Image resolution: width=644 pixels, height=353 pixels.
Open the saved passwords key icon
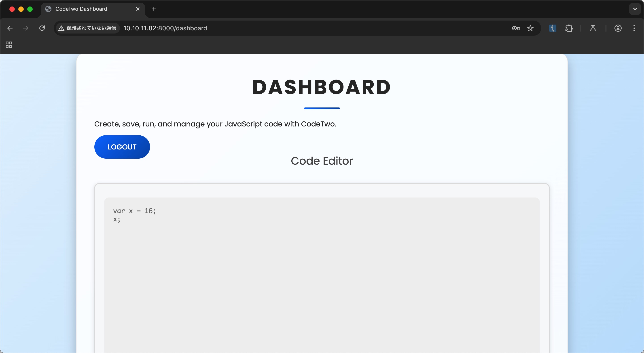tap(516, 28)
